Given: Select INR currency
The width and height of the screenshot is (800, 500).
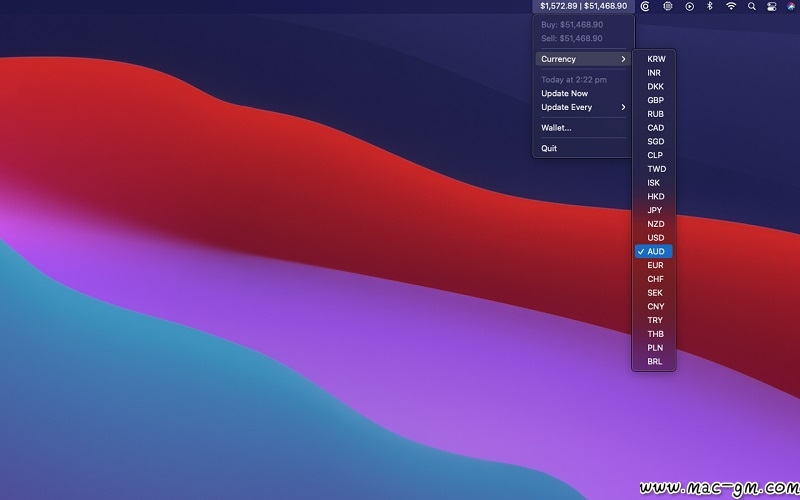Looking at the screenshot, I should pos(654,73).
